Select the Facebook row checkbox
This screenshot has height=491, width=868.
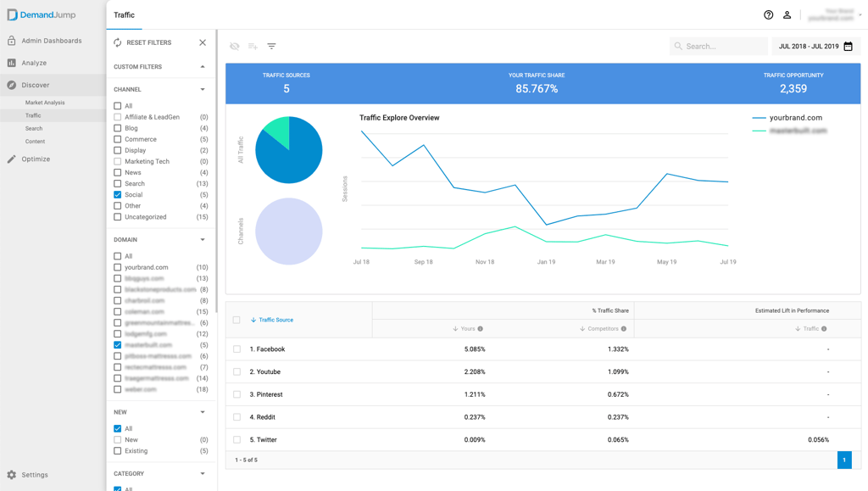click(x=237, y=349)
